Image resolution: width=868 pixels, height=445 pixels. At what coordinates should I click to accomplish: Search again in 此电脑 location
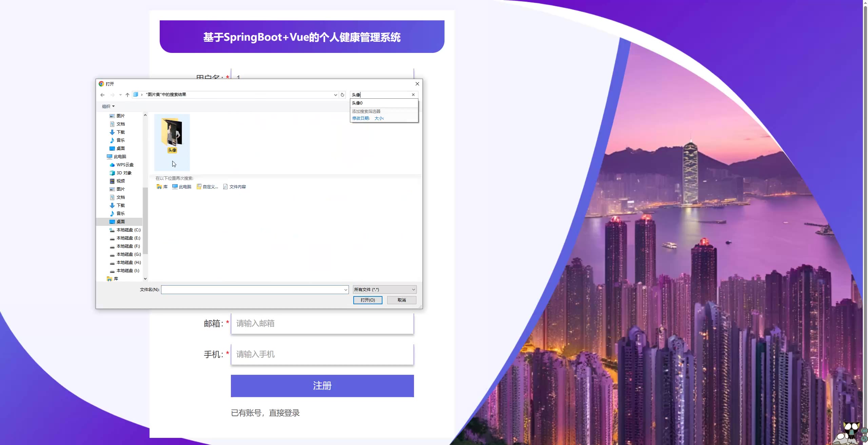tap(182, 187)
